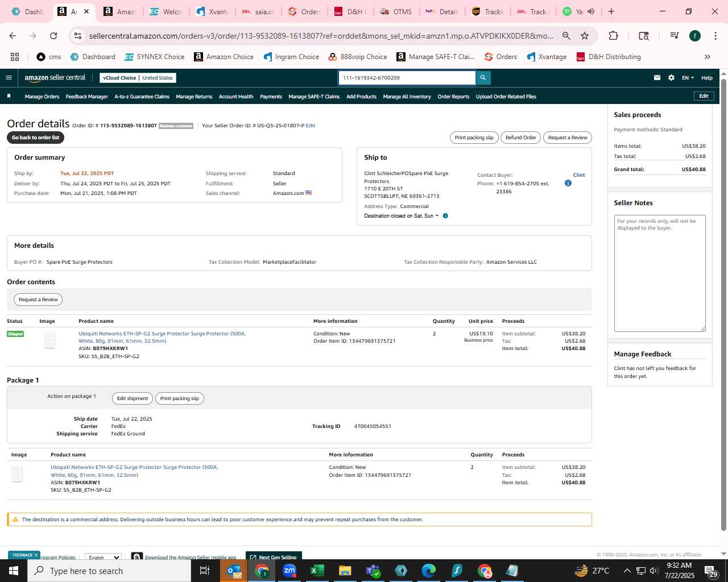This screenshot has width=728, height=582.
Task: Open the Seller Central settings gear
Action: pos(671,78)
